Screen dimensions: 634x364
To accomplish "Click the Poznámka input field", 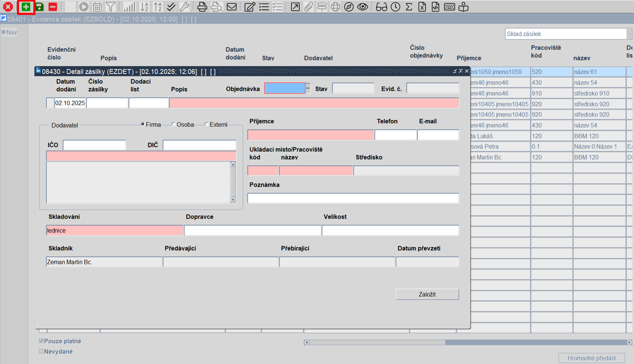I will [x=353, y=198].
